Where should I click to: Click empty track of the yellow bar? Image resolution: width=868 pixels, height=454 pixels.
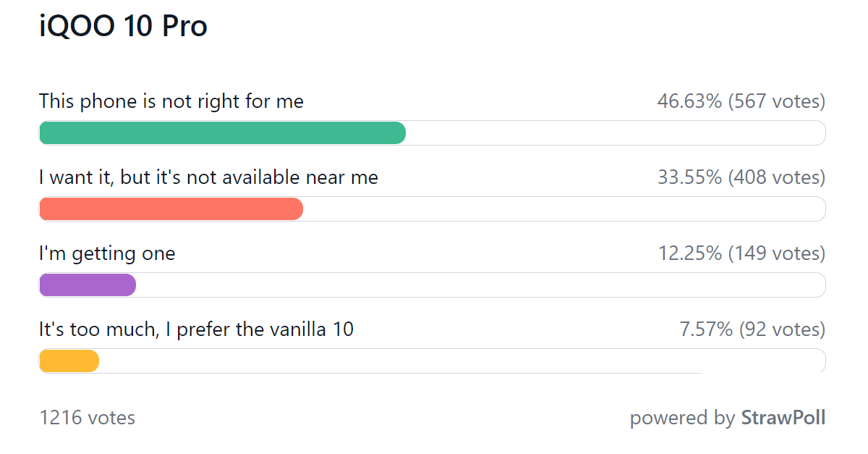(462, 361)
